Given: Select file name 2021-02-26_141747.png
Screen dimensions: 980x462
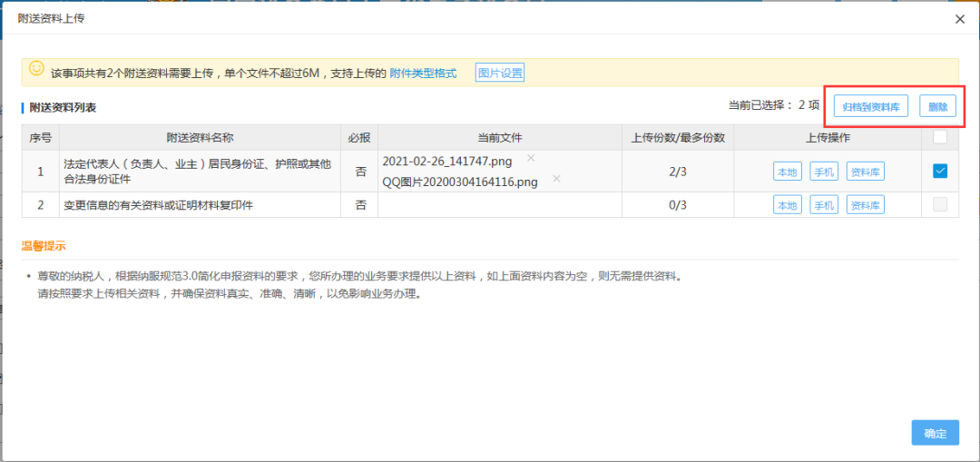Looking at the screenshot, I should coord(446,162).
